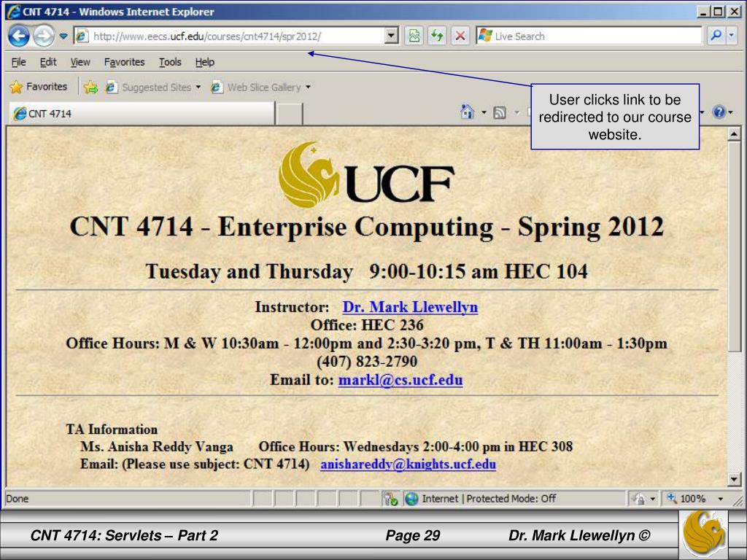
Task: Click the search magnifier button
Action: coord(716,36)
